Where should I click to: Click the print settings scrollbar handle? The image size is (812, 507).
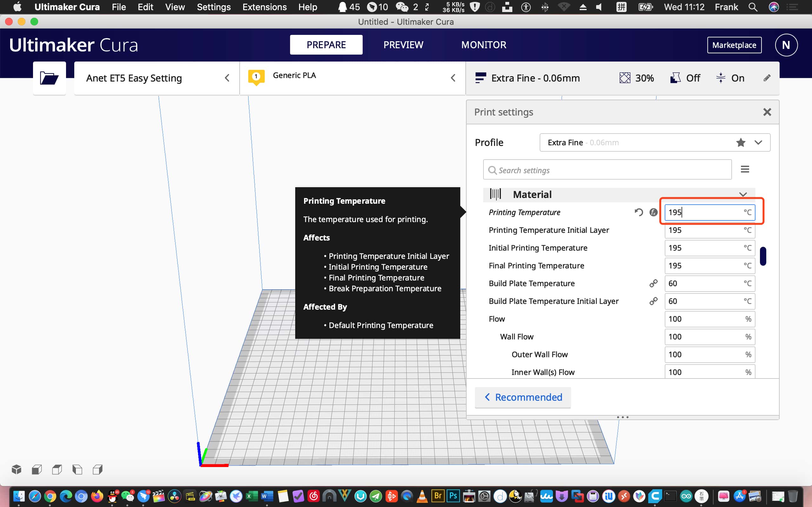[x=763, y=256]
